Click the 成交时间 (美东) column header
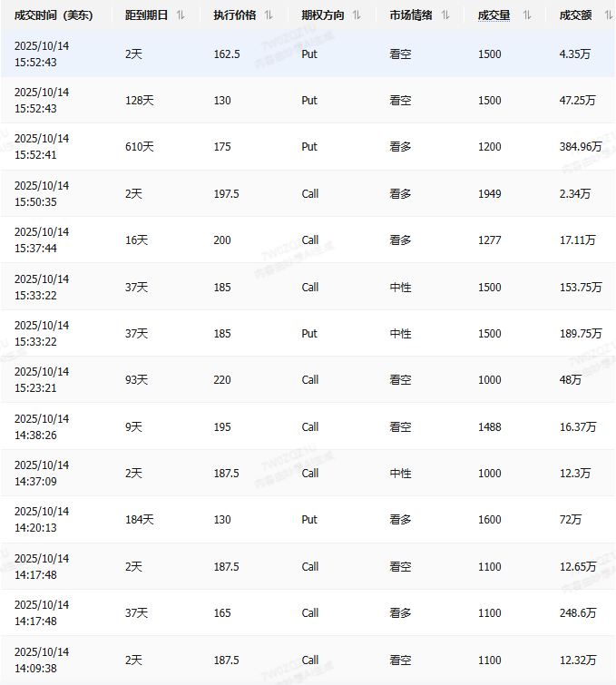The height and width of the screenshot is (685, 616). pyautogui.click(x=54, y=15)
